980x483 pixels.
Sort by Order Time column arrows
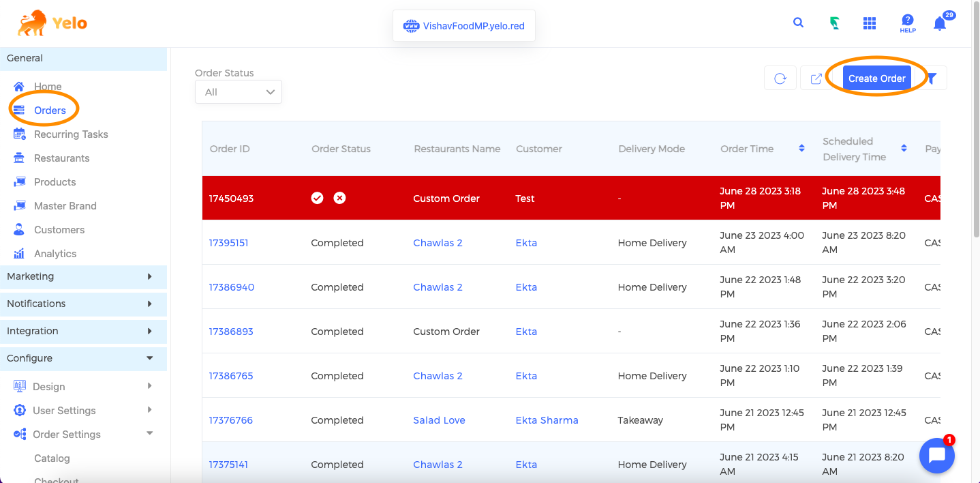point(801,149)
